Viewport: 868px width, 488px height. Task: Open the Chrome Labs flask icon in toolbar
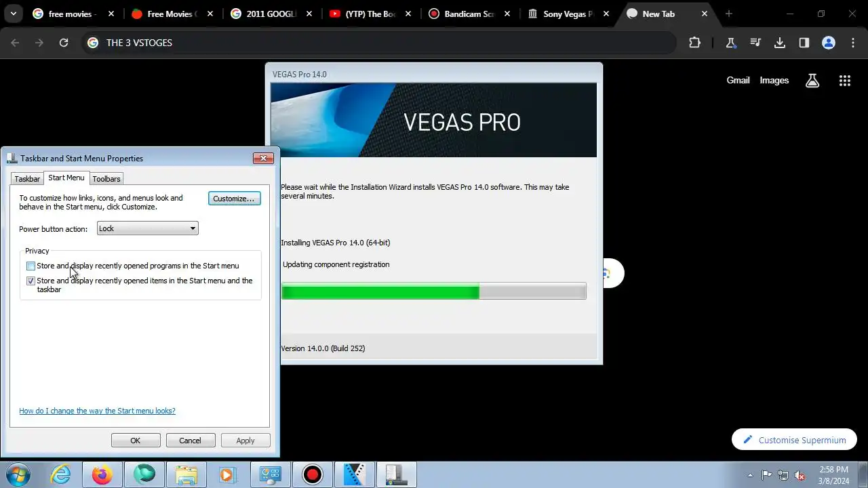[x=731, y=43]
